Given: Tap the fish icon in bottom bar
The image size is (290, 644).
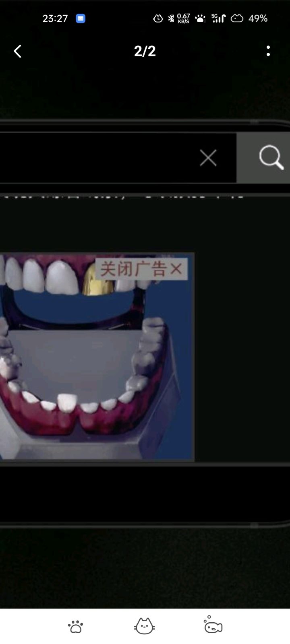Looking at the screenshot, I should pyautogui.click(x=213, y=625).
